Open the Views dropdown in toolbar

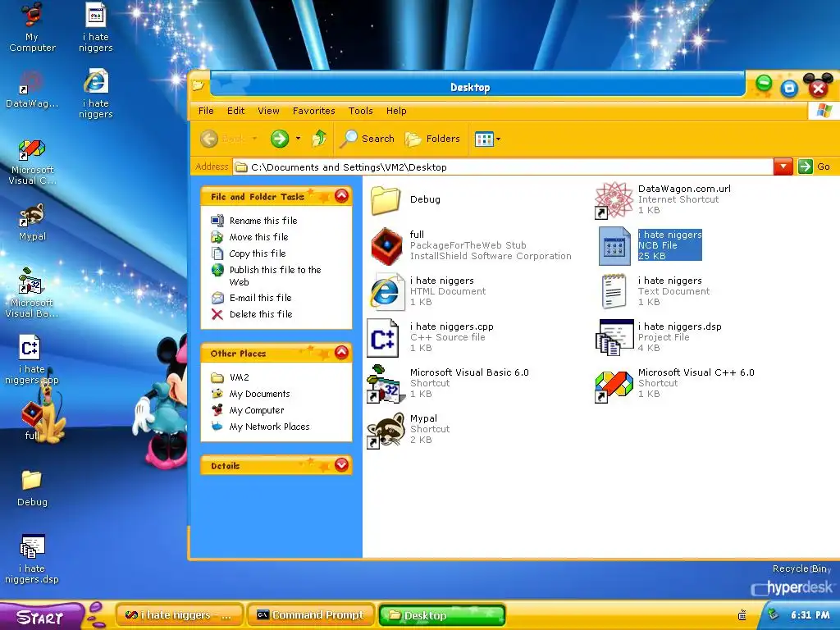click(487, 139)
